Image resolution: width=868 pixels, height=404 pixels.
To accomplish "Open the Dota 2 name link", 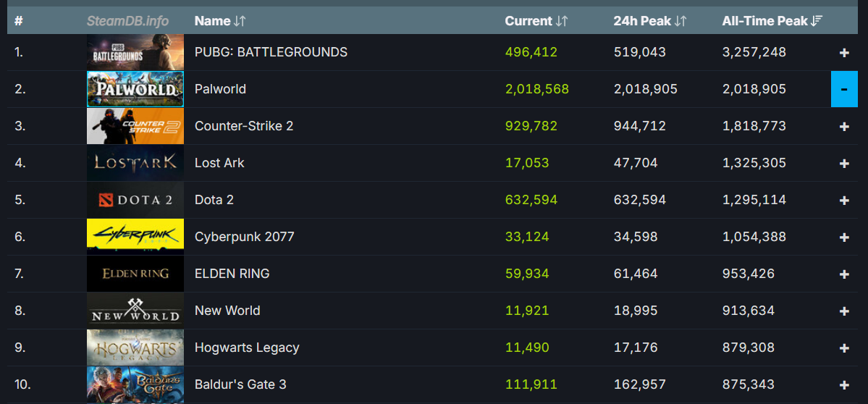I will [214, 200].
